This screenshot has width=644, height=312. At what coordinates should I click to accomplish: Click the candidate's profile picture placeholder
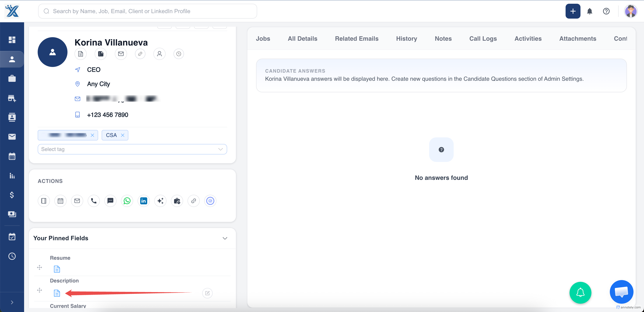tap(53, 52)
